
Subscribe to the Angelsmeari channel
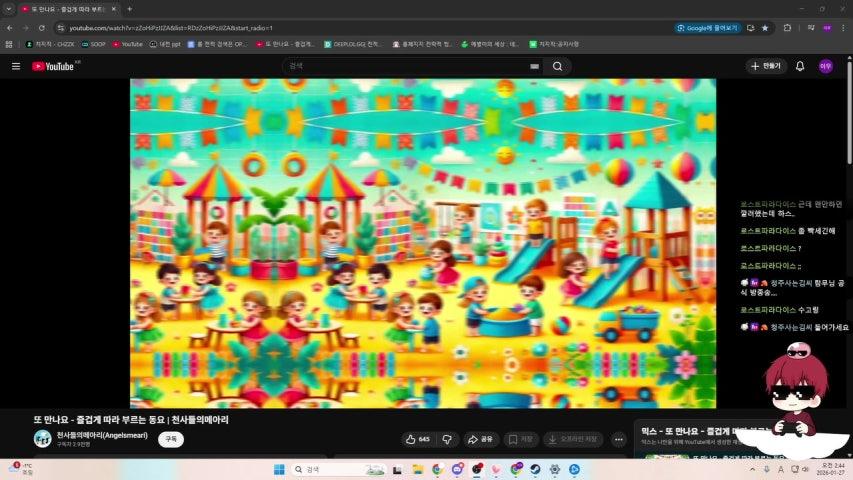pyautogui.click(x=171, y=439)
